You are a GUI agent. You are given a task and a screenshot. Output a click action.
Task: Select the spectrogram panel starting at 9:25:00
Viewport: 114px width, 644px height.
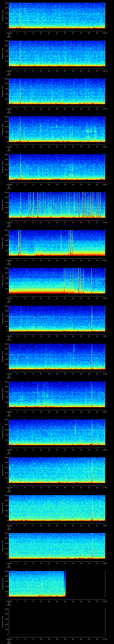[57, 54]
